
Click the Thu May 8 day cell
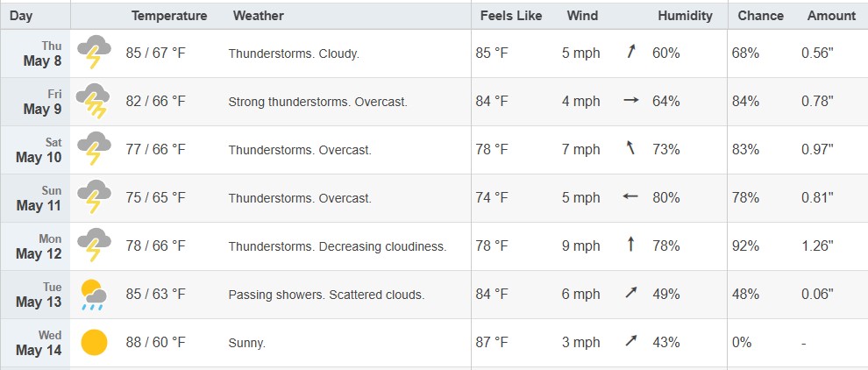(x=35, y=53)
